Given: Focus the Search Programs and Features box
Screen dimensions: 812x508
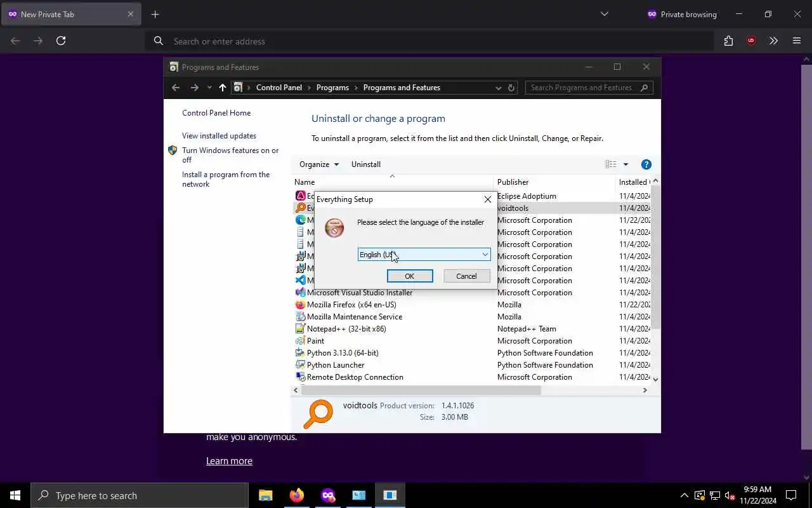Looking at the screenshot, I should pyautogui.click(x=589, y=88).
